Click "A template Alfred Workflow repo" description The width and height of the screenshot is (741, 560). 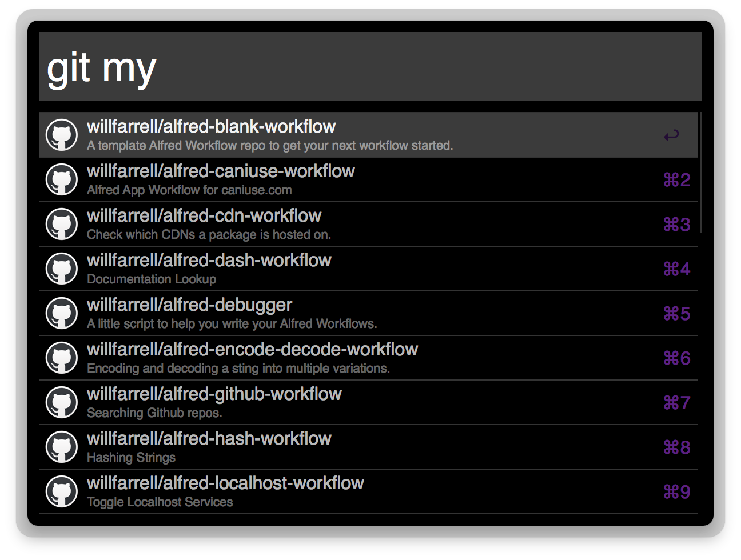pyautogui.click(x=270, y=146)
